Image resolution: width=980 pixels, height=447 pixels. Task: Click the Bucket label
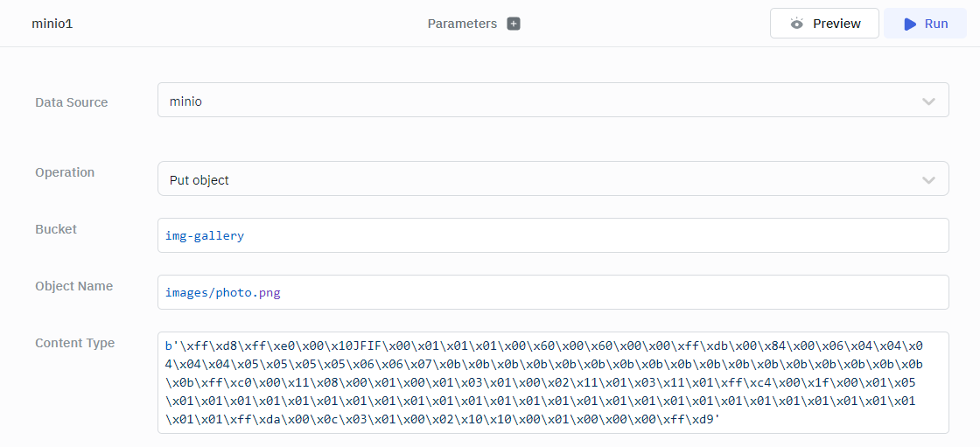coord(56,229)
